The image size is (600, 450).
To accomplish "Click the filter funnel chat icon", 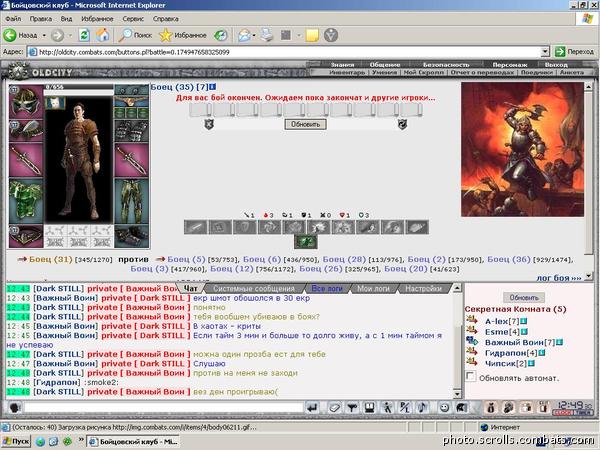I will pos(352,408).
